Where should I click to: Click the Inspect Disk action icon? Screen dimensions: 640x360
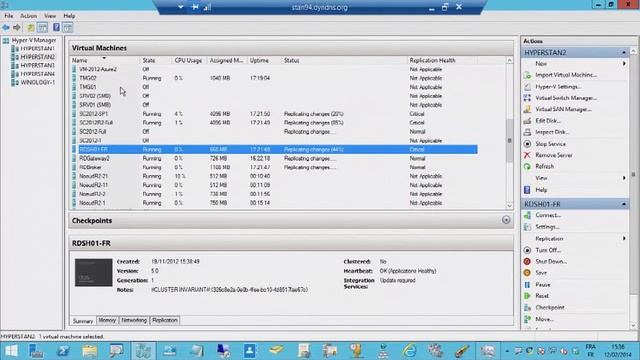(527, 132)
